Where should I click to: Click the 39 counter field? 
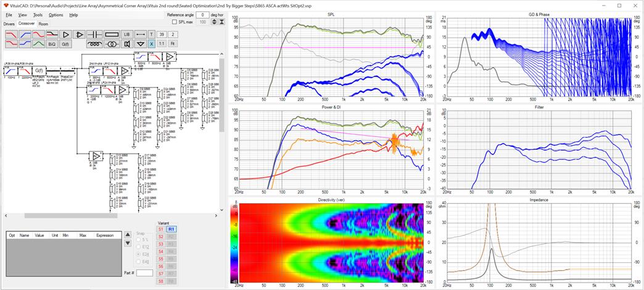(x=162, y=34)
